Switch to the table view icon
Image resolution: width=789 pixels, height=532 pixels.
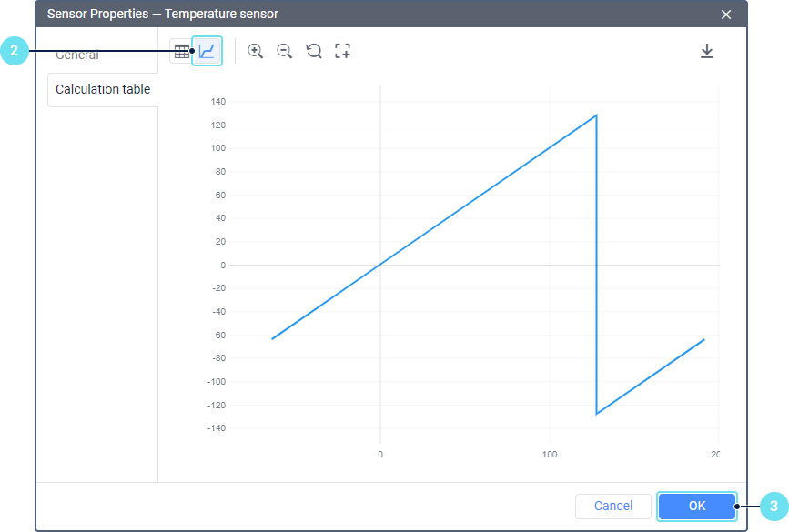[x=181, y=52]
